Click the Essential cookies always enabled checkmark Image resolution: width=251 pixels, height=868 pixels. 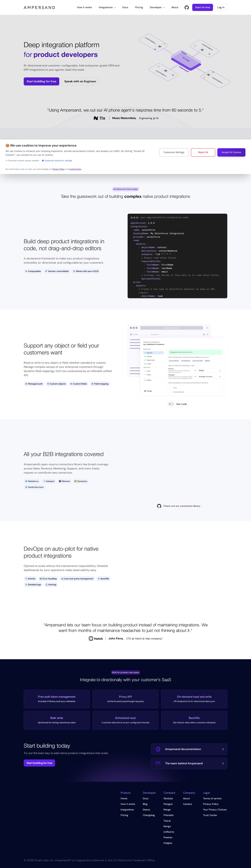click(6, 161)
